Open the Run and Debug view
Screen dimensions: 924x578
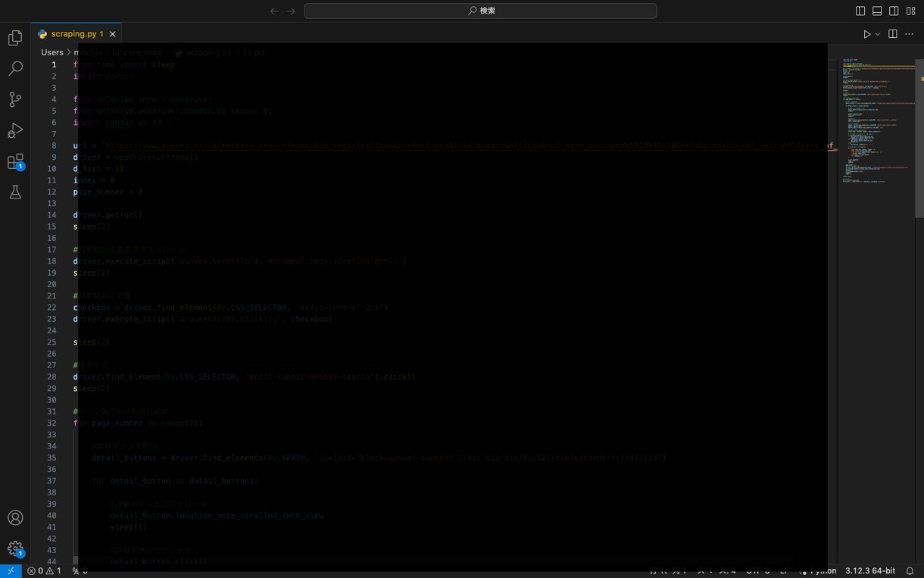pos(15,130)
